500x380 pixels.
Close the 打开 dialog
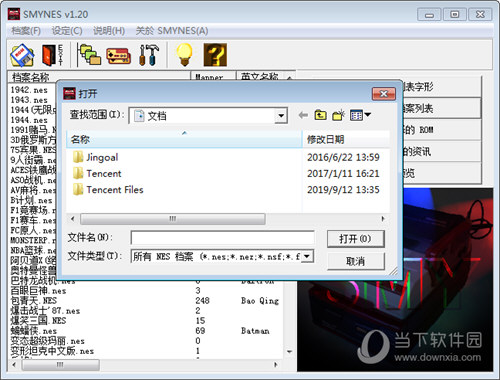tap(384, 94)
